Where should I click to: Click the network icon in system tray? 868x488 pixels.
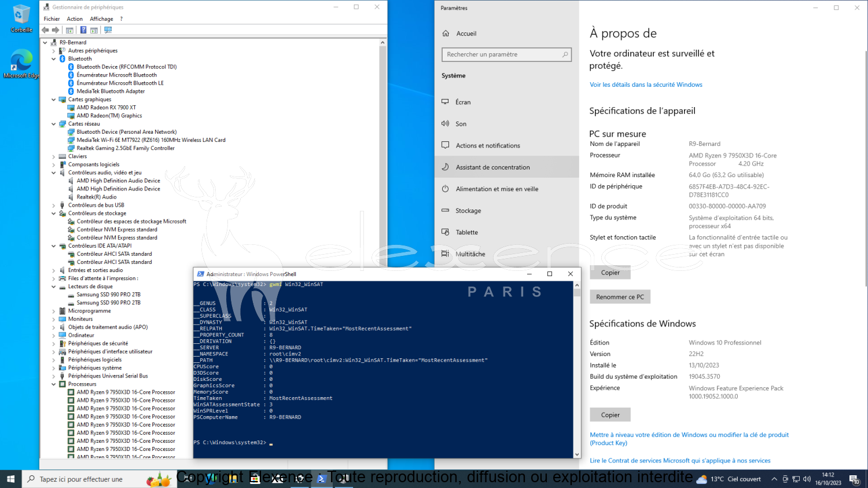[x=796, y=479]
